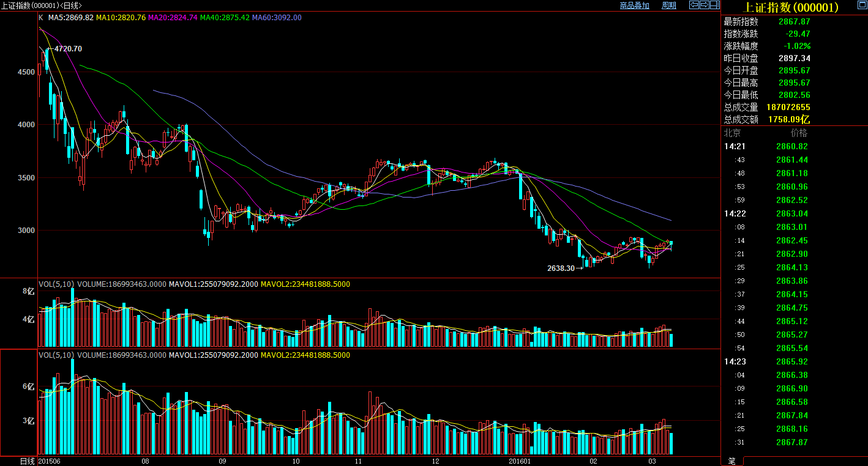Select the 笔 tab at bottom
This screenshot has width=868, height=466.
click(x=731, y=460)
